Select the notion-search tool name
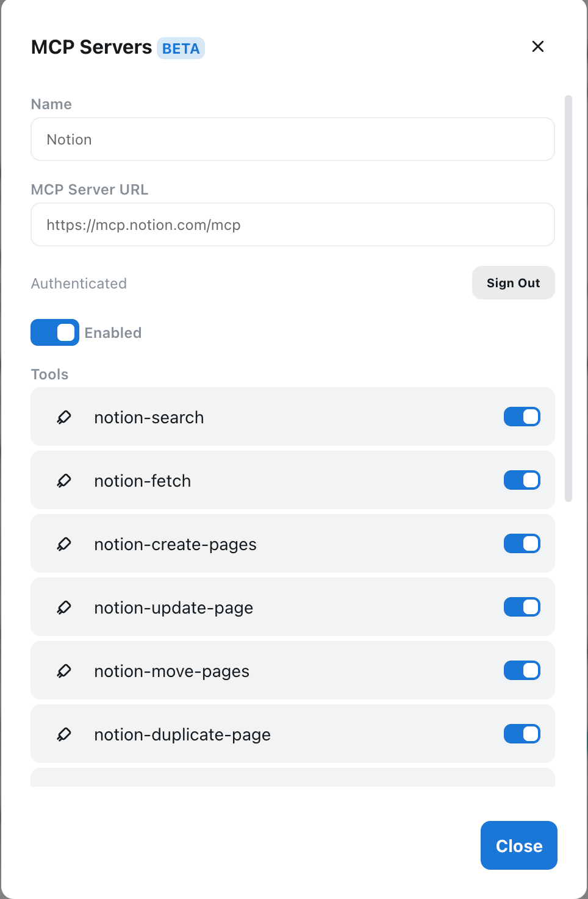This screenshot has width=588, height=899. tap(149, 417)
